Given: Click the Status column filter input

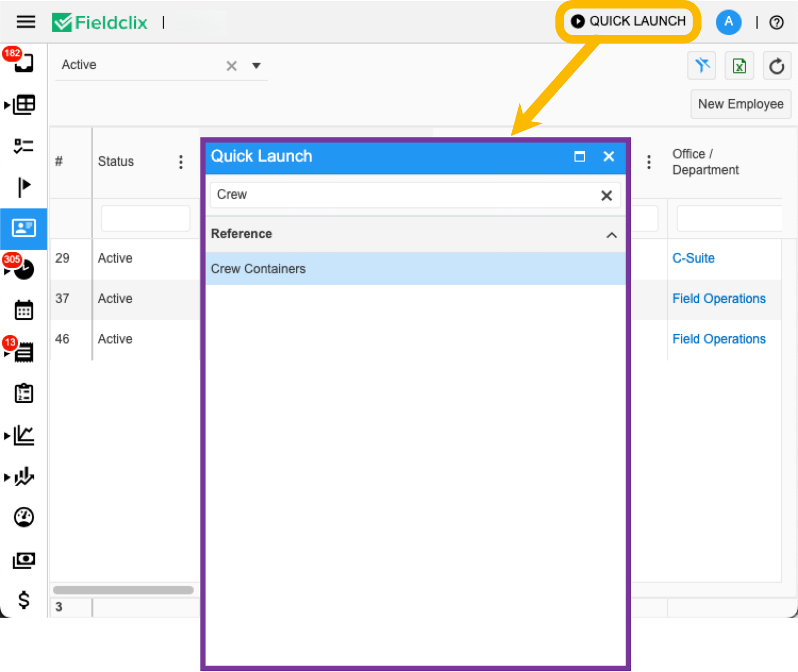Looking at the screenshot, I should pos(146,219).
